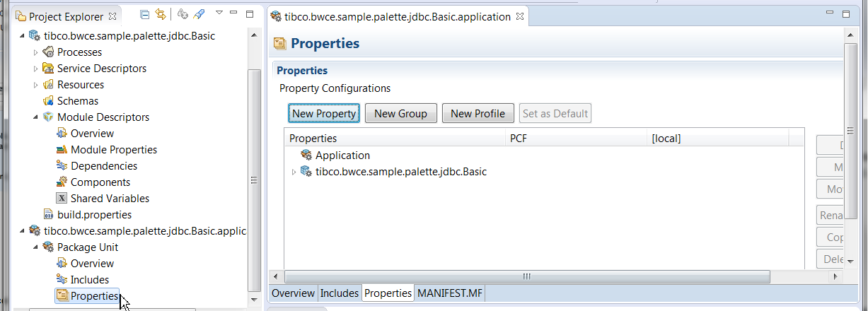Toggle Link with Editor icon

[160, 14]
